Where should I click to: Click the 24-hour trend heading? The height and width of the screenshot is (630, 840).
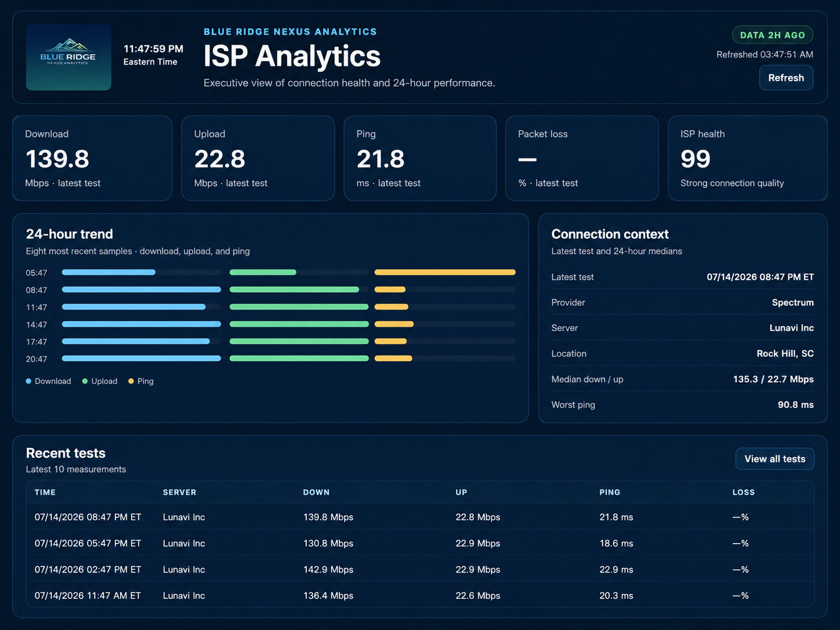pyautogui.click(x=70, y=234)
